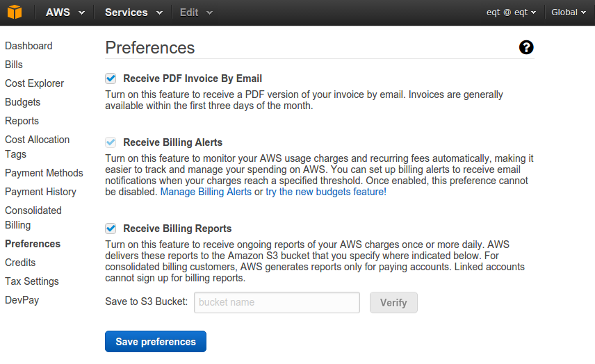Open Payment Methods page

tap(44, 173)
